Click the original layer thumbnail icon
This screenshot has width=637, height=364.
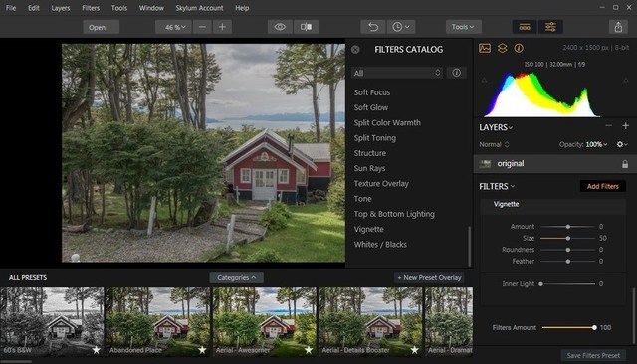coord(485,164)
